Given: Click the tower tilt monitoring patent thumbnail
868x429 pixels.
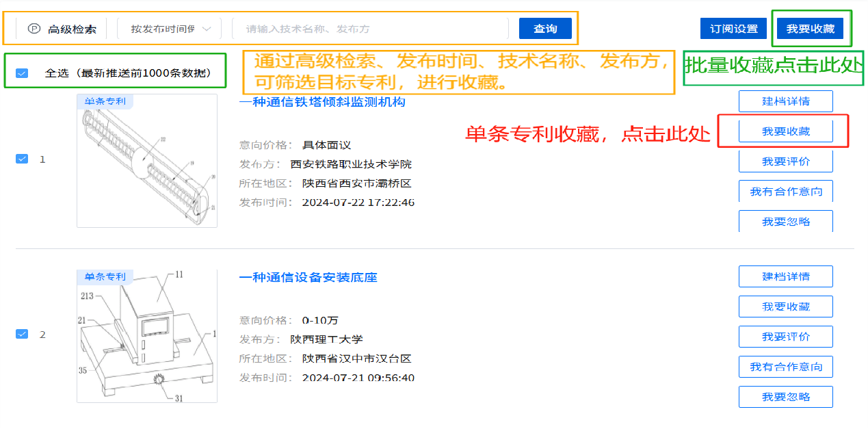Looking at the screenshot, I should pos(147,161).
